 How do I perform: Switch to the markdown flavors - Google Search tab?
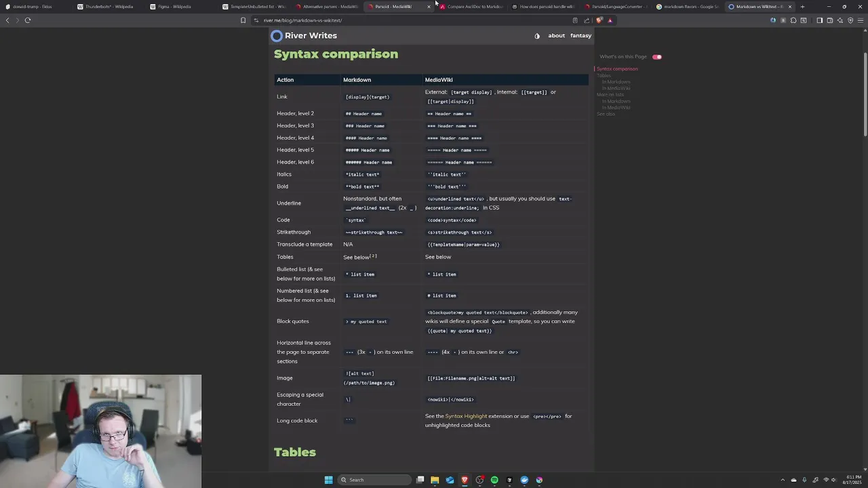pyautogui.click(x=690, y=7)
